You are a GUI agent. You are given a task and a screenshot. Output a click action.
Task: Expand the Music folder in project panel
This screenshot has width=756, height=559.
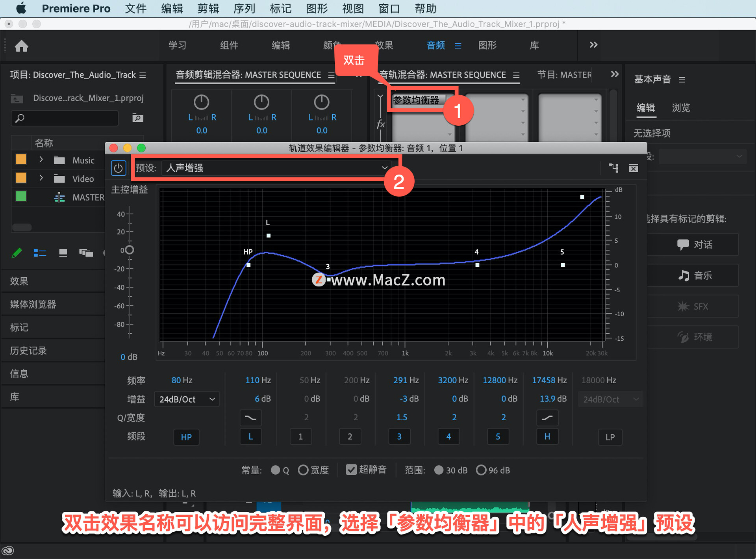point(41,160)
